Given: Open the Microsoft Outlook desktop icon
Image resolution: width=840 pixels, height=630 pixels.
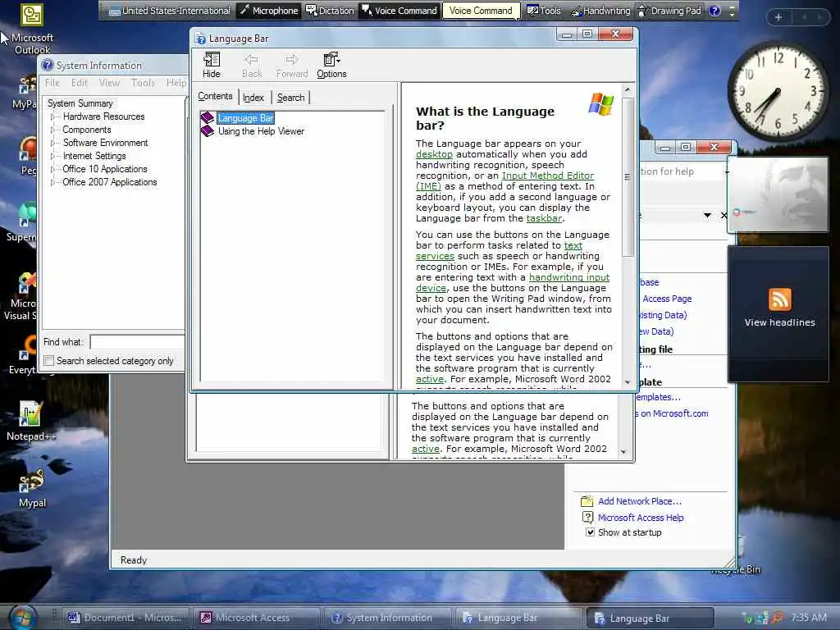Looking at the screenshot, I should [x=32, y=29].
